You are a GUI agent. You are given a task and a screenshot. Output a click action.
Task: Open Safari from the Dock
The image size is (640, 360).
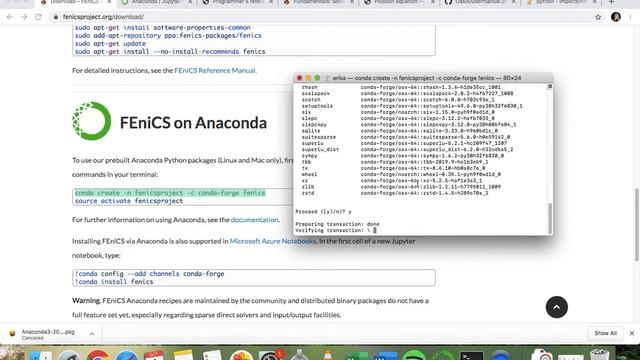pyautogui.click(x=127, y=355)
